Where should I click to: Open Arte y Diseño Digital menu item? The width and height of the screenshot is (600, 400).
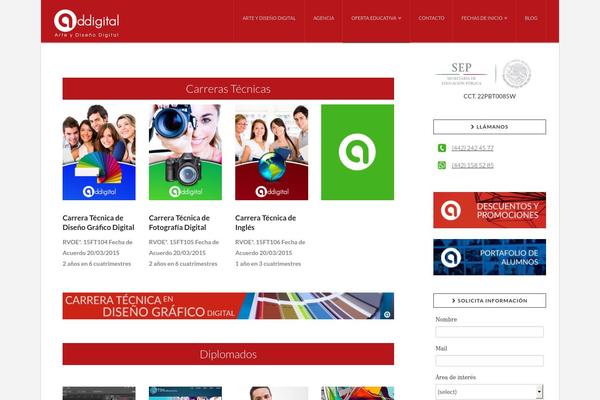(269, 18)
